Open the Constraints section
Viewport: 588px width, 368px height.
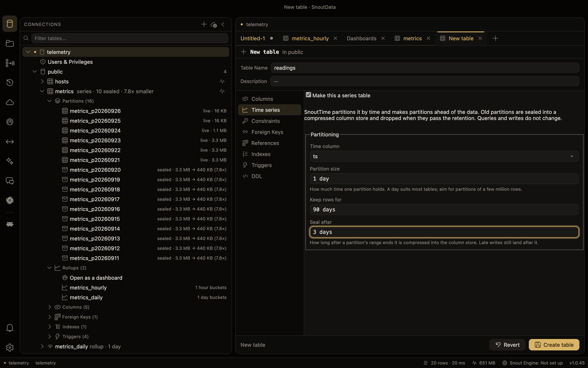[x=270, y=121]
